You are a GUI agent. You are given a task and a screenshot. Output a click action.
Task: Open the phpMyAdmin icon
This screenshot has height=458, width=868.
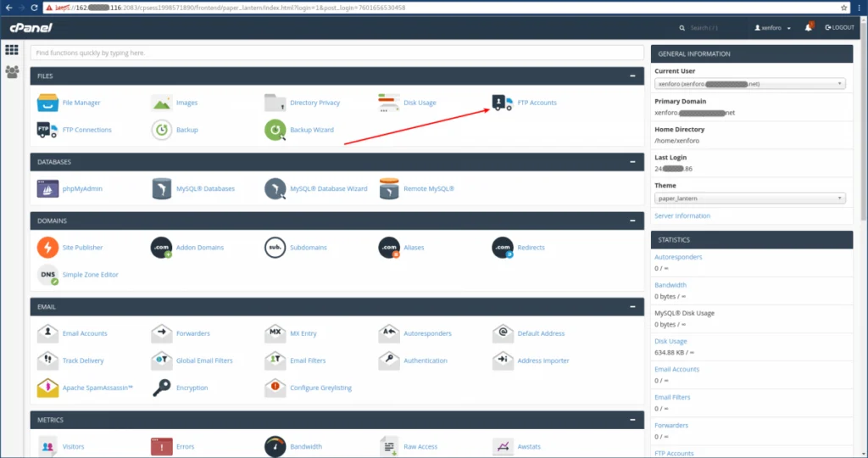click(47, 188)
